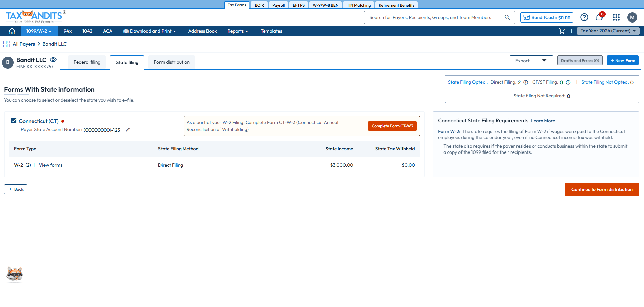Go to the Home icon in navigation bar
Screen dimensions: 644x307
pos(12,31)
